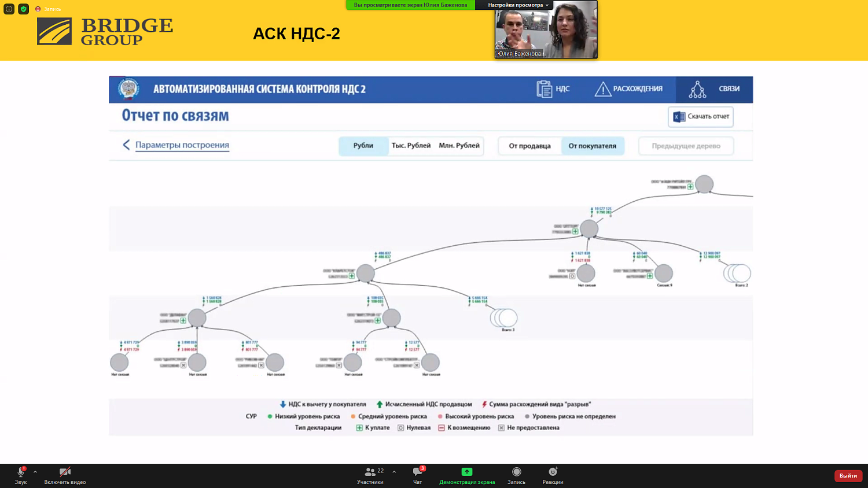Click Предыдущее дерево button
Screen dimensions: 868x488
click(686, 146)
